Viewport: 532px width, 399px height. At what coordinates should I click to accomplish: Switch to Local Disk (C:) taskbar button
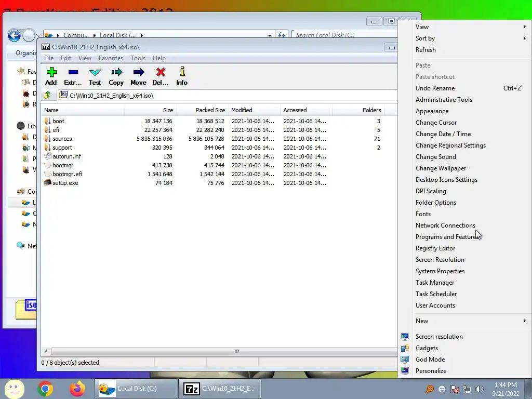pyautogui.click(x=136, y=389)
